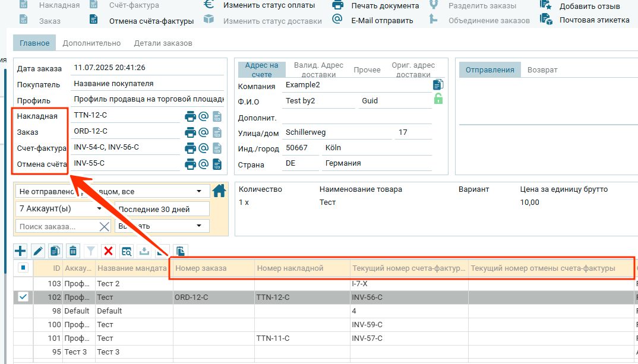Edit selected mandate with pencil icon
Screen dimensions: 638x364
37,251
